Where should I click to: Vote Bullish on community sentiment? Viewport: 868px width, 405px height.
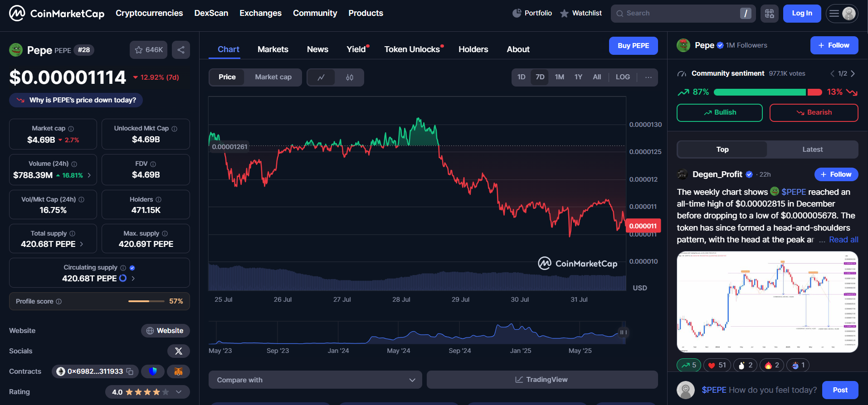tap(720, 113)
